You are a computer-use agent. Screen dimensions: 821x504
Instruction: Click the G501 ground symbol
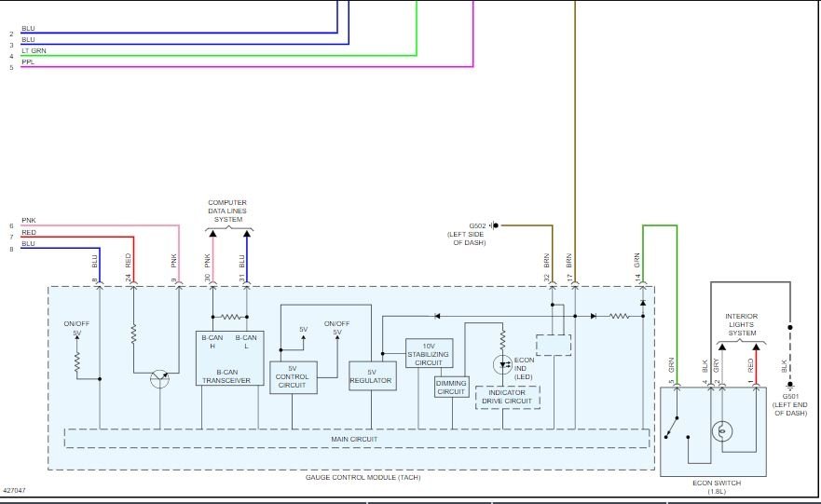790,387
